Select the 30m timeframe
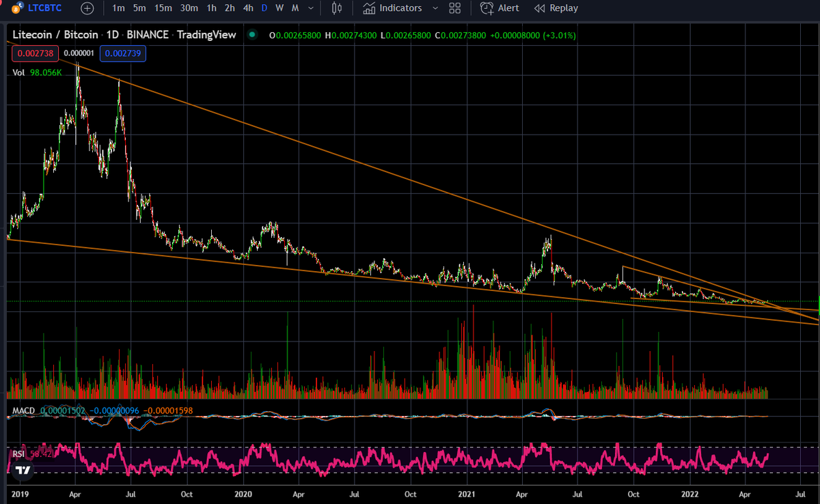This screenshot has height=504, width=820. click(189, 8)
